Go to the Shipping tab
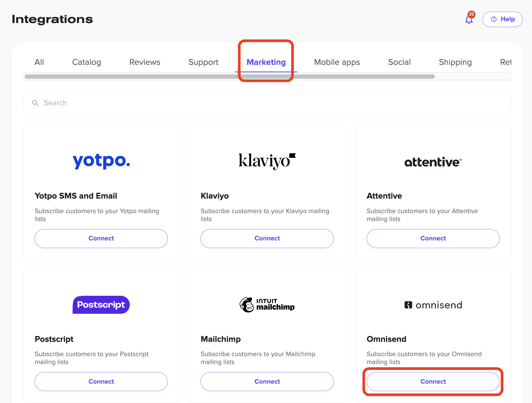 (455, 62)
